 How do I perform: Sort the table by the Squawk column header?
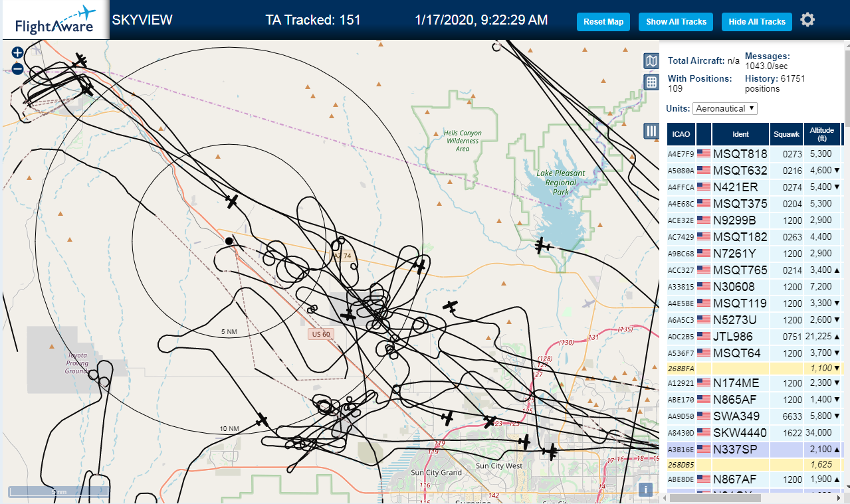pyautogui.click(x=786, y=134)
